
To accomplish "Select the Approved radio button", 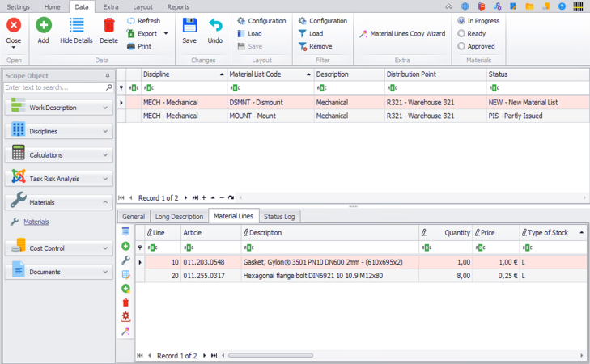I will [461, 47].
